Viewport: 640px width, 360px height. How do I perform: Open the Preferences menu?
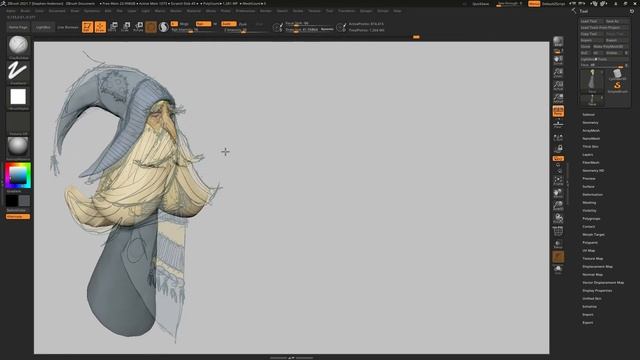(245, 11)
